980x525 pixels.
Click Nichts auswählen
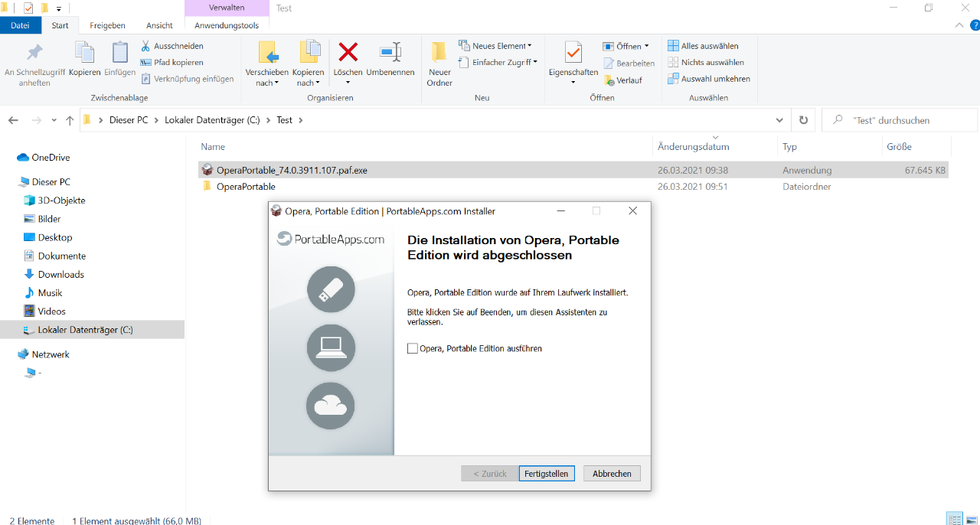point(705,62)
